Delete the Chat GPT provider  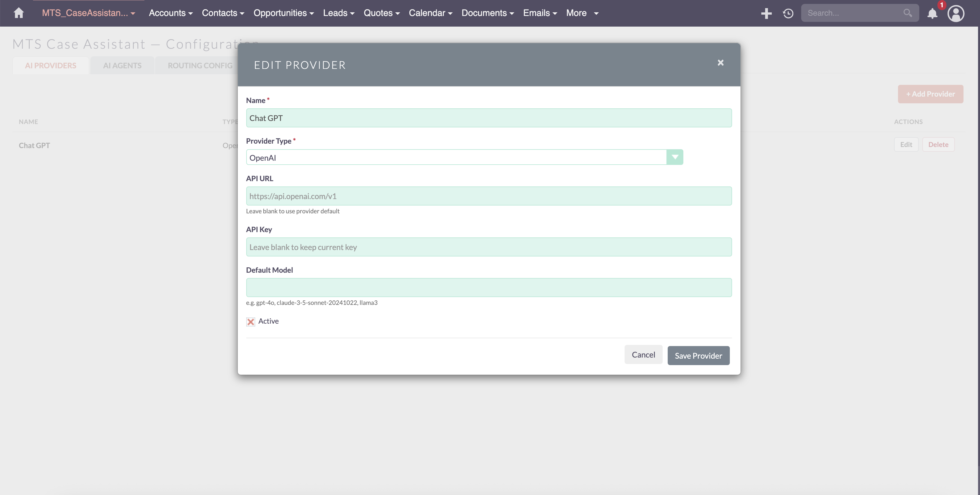938,144
